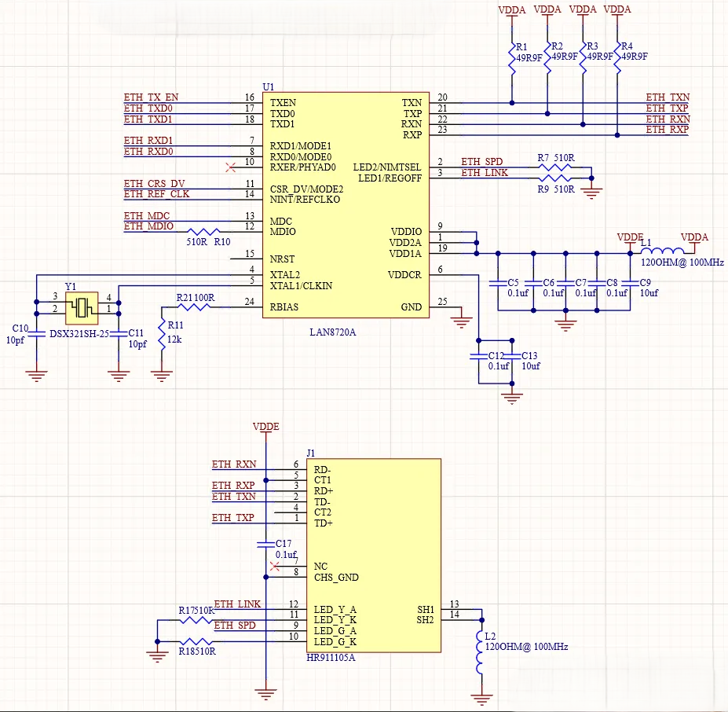Select capacitor C10 10pf symbol
The image size is (728, 712).
(37, 334)
